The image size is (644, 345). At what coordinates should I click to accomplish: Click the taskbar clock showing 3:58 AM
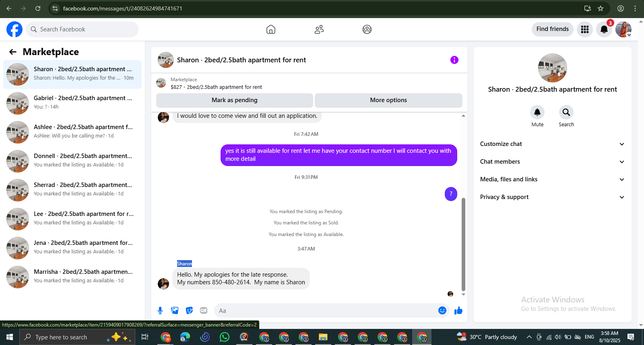[x=609, y=337]
